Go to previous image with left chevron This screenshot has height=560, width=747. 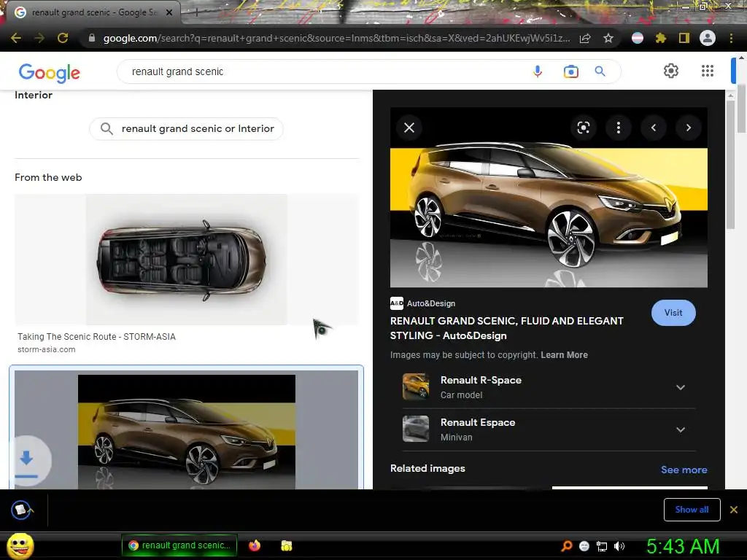[x=654, y=128]
